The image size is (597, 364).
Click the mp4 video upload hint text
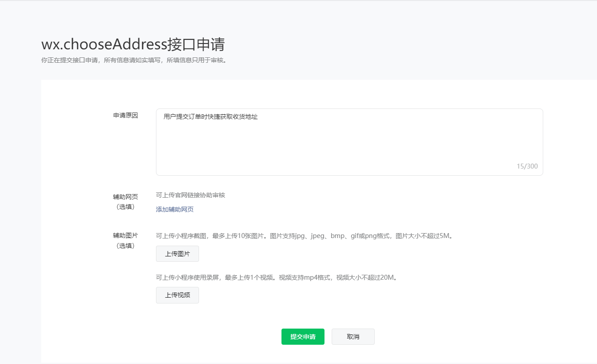click(277, 277)
